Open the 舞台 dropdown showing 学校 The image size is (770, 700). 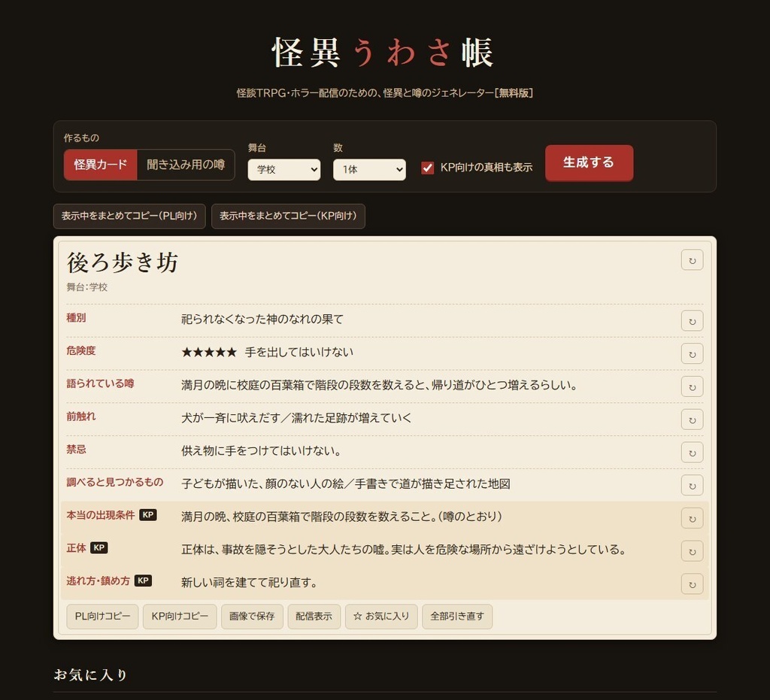tap(283, 169)
